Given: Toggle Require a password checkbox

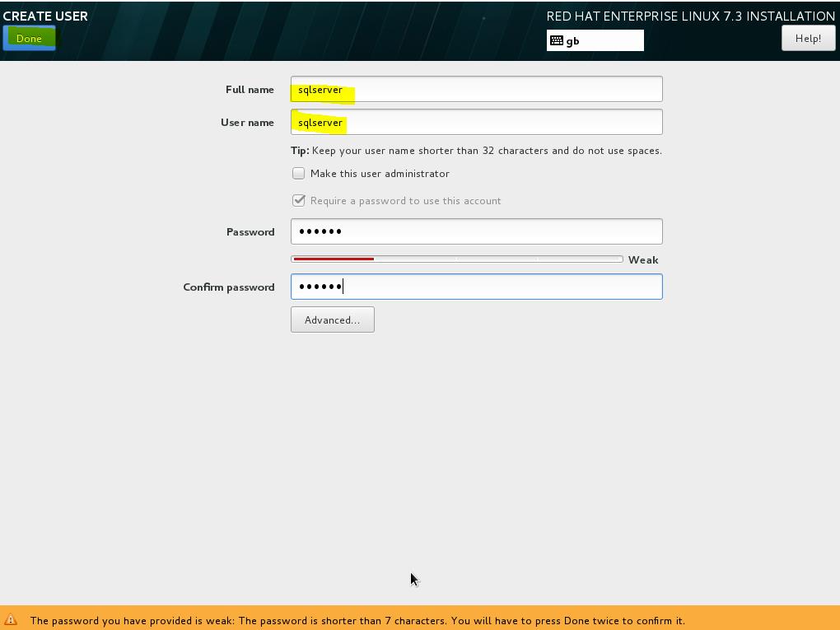Looking at the screenshot, I should click(298, 200).
